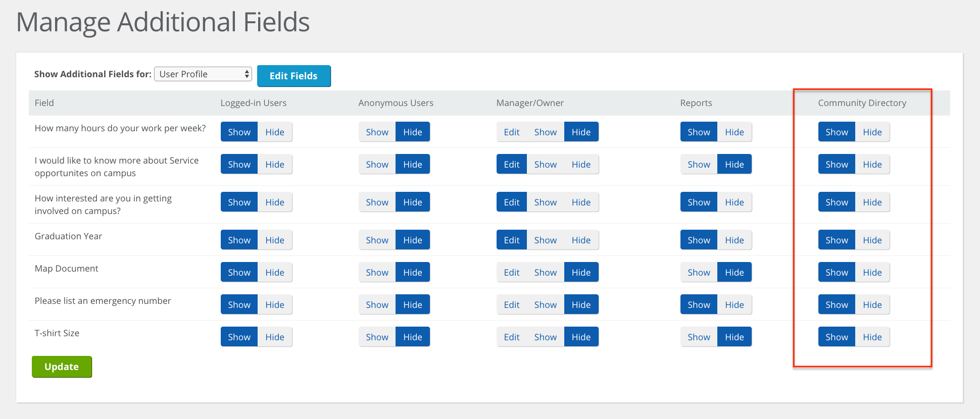Hide T-shirt Size for Logged-in Users
This screenshot has height=419, width=980.
click(x=275, y=337)
